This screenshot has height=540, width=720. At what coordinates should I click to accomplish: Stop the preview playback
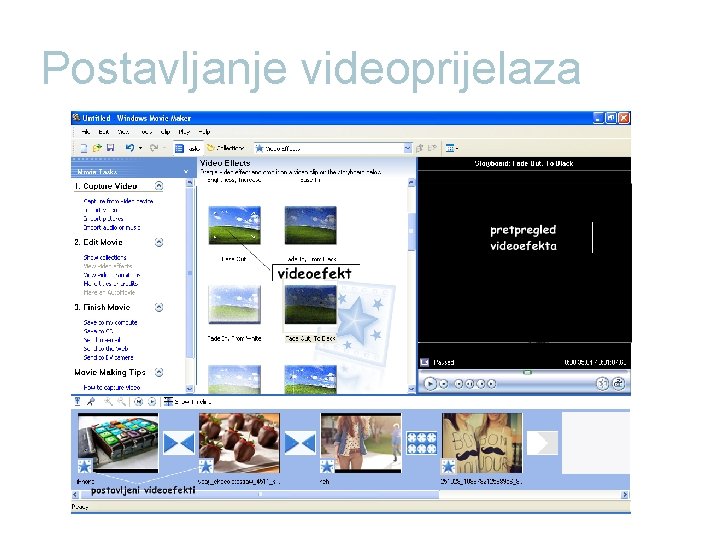pyautogui.click(x=444, y=384)
